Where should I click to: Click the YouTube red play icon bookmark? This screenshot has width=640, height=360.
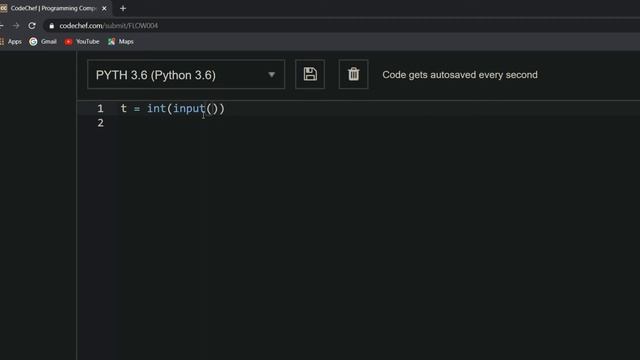pos(69,42)
